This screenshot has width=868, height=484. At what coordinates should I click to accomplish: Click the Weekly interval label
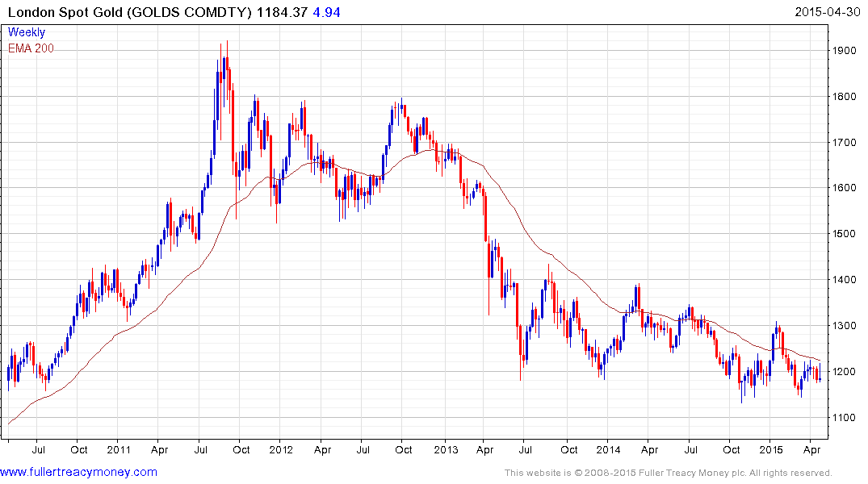[x=27, y=32]
